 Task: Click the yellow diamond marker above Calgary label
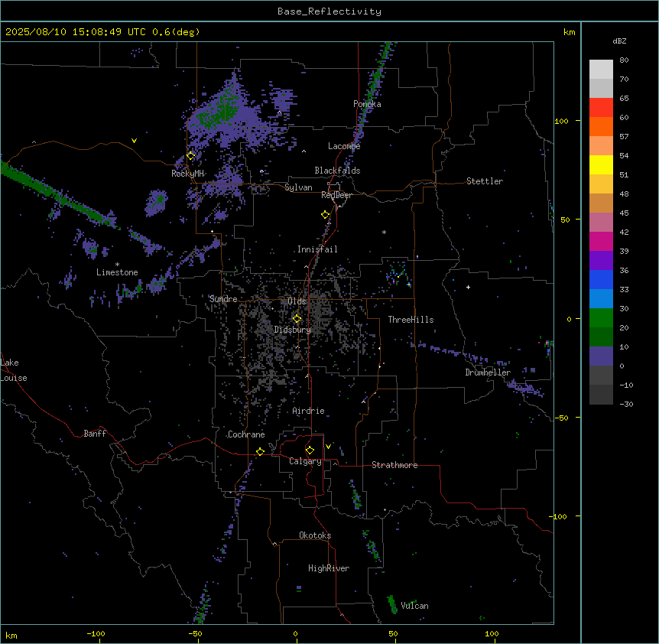pos(310,450)
